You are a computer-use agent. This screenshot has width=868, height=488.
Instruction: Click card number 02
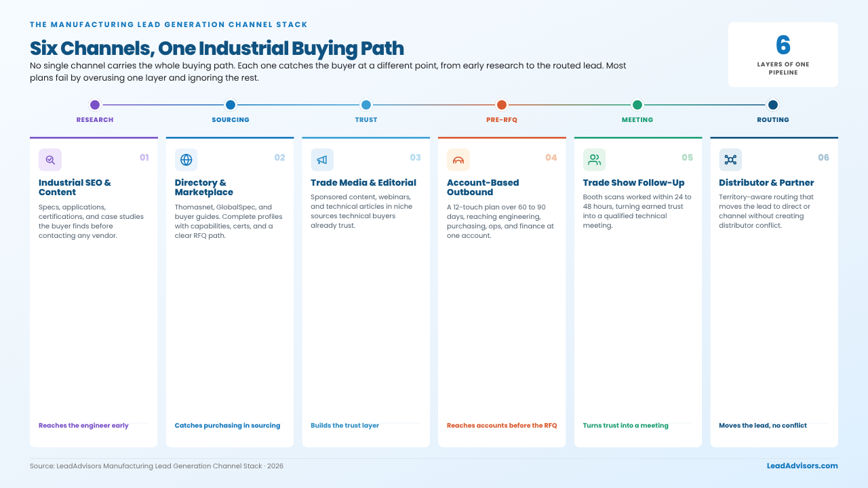click(x=280, y=157)
